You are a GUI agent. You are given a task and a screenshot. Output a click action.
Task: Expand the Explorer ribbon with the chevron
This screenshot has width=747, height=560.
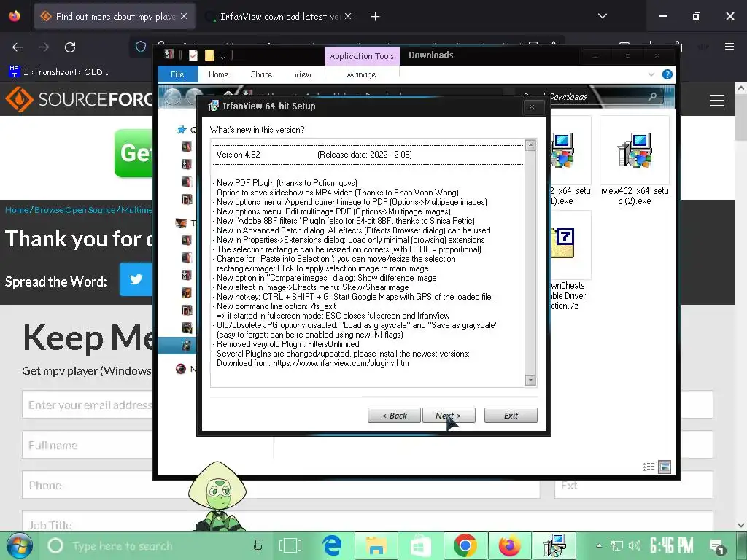651,74
